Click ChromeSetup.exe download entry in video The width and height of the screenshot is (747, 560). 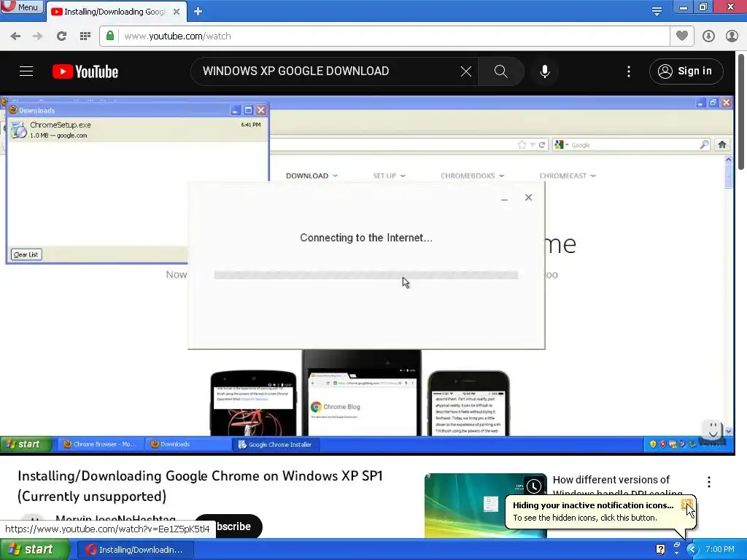coord(137,130)
